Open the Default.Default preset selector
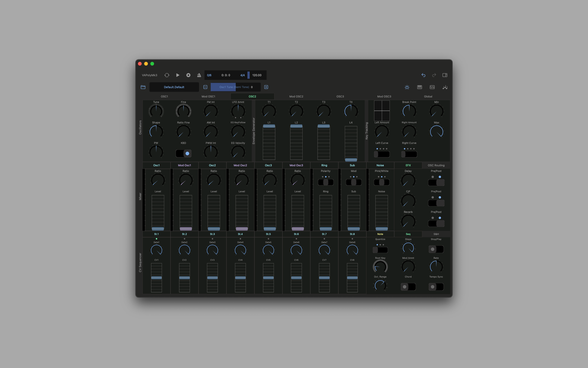588x368 pixels. click(x=174, y=87)
